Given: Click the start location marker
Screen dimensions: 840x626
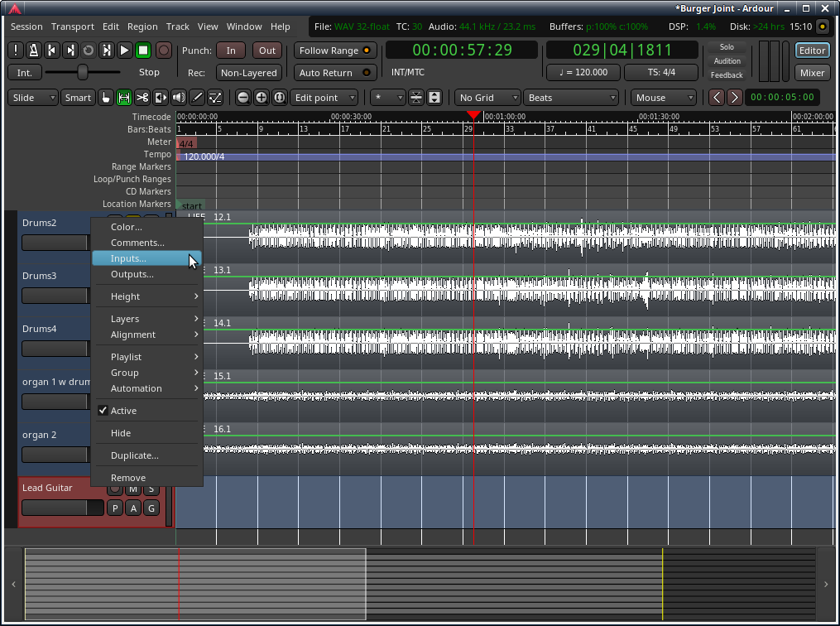Looking at the screenshot, I should pos(190,205).
